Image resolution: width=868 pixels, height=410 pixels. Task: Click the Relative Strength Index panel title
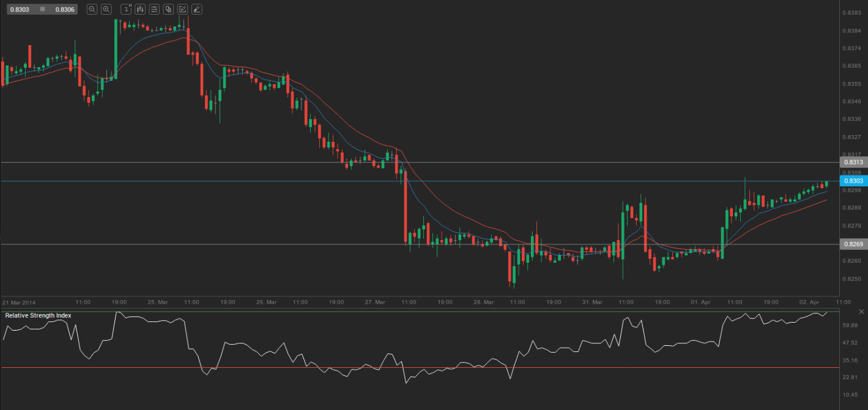[38, 315]
